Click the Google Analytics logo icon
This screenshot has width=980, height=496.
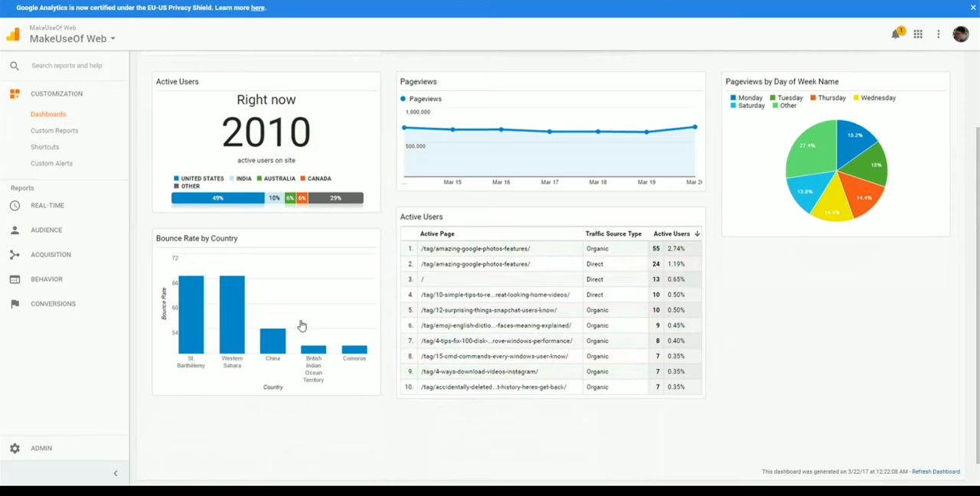tap(13, 34)
